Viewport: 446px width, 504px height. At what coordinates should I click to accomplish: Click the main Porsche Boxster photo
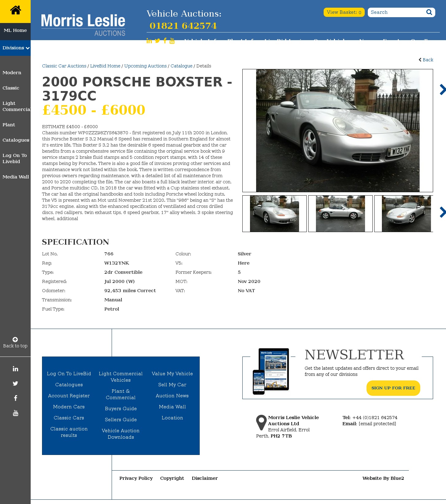[x=338, y=131]
